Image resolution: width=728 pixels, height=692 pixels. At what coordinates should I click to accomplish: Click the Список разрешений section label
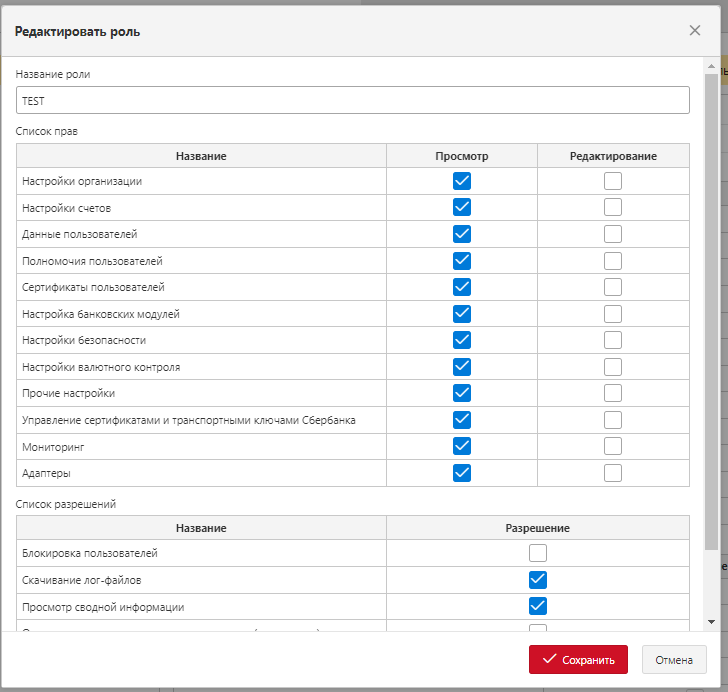65,504
